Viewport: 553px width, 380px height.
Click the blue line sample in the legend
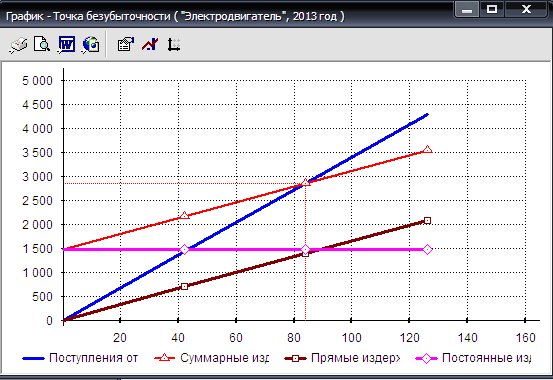coord(34,358)
